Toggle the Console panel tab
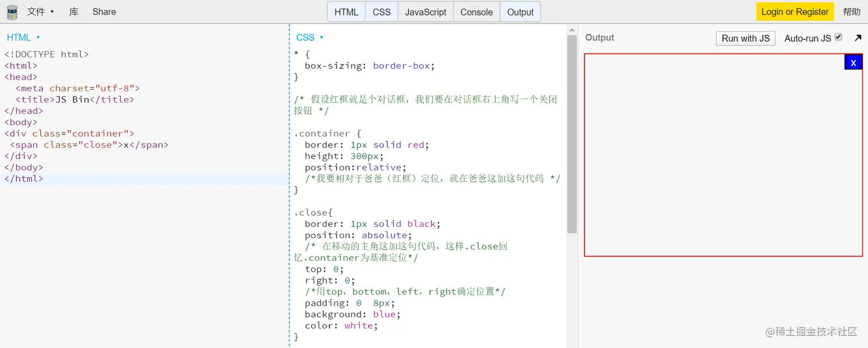Viewport: 868px width, 348px height. coord(476,12)
